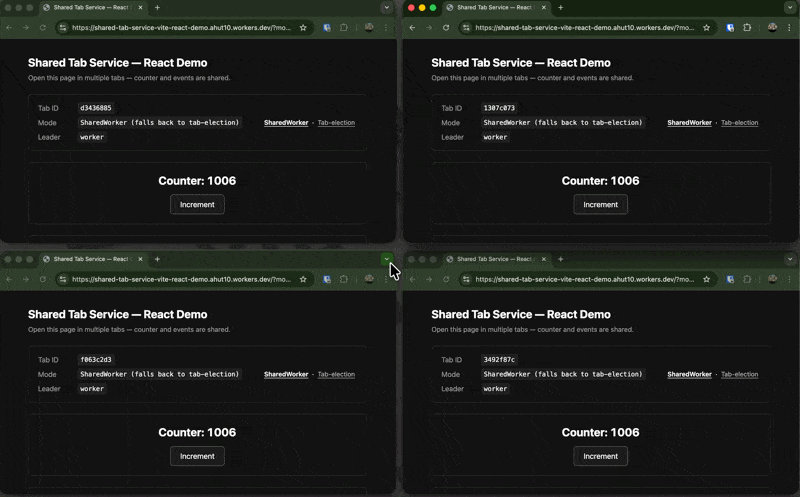Close the tab in top-left window
The width and height of the screenshot is (800, 497).
[140, 8]
